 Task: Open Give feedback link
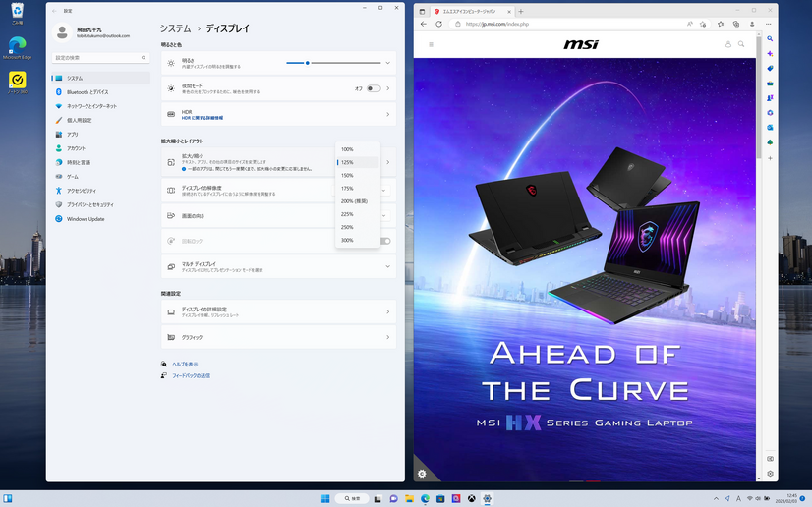[191, 376]
